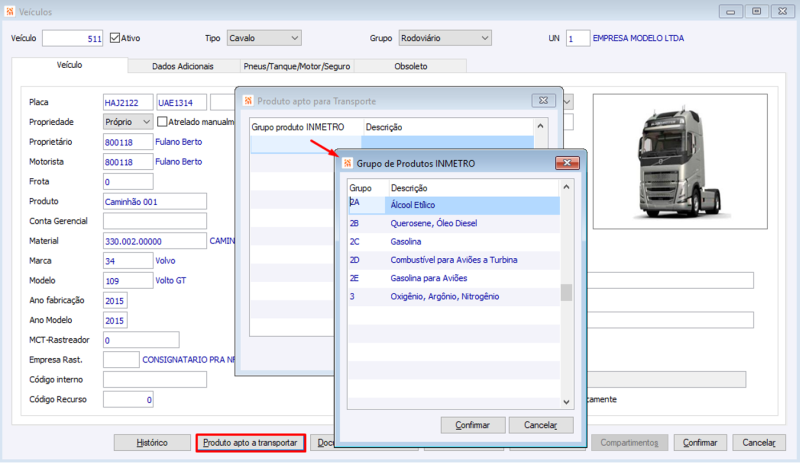Switch to the Dados Adicionais tab
800x463 pixels.
click(183, 66)
